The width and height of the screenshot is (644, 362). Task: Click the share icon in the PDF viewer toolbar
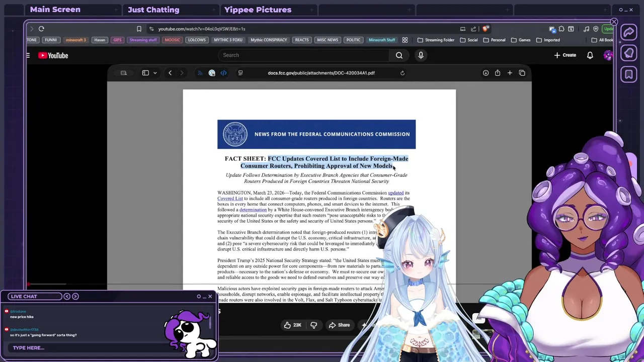point(498,73)
